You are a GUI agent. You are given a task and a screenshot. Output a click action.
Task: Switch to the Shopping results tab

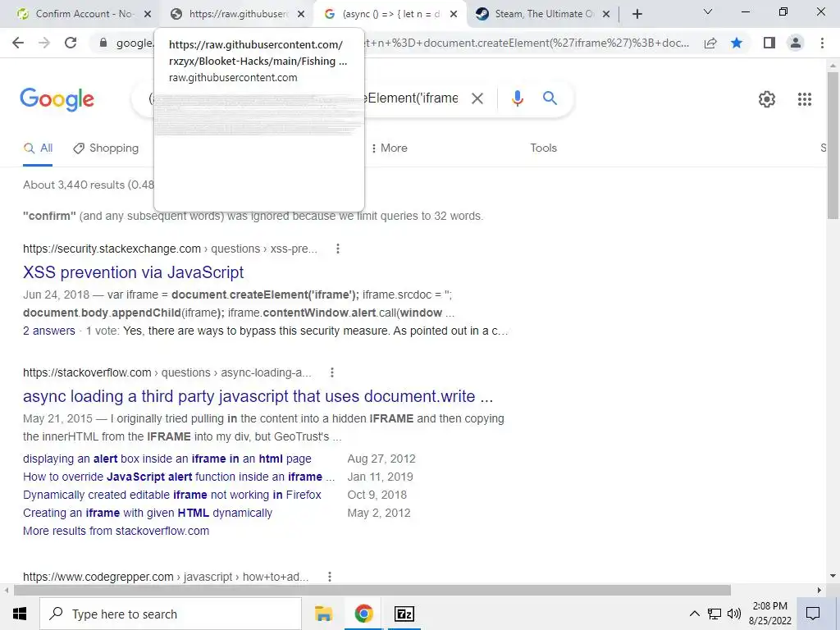point(106,148)
